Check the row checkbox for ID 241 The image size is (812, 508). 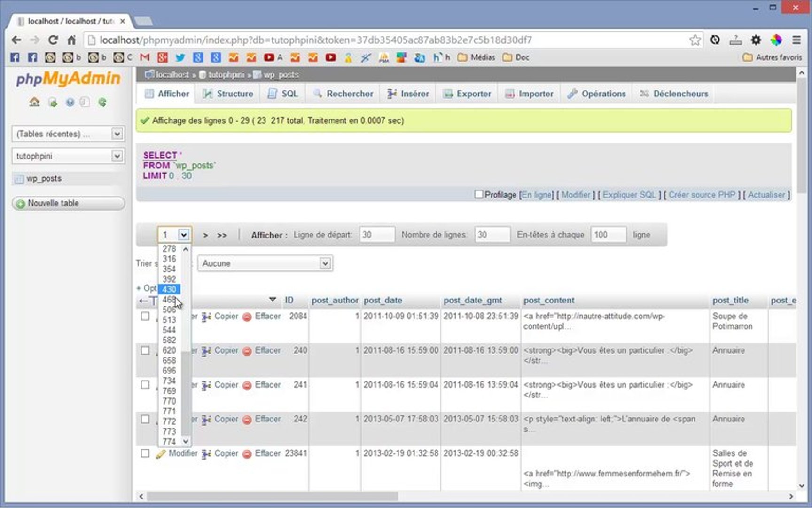[145, 385]
